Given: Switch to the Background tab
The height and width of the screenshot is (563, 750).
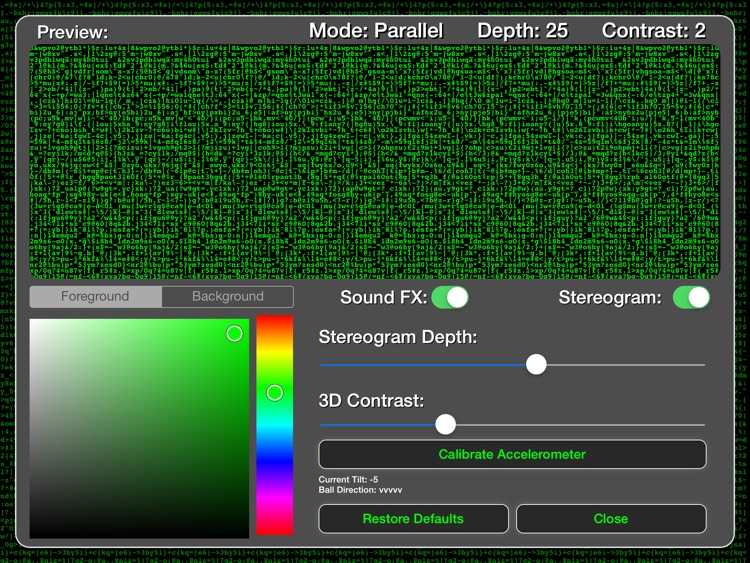Looking at the screenshot, I should click(x=227, y=297).
